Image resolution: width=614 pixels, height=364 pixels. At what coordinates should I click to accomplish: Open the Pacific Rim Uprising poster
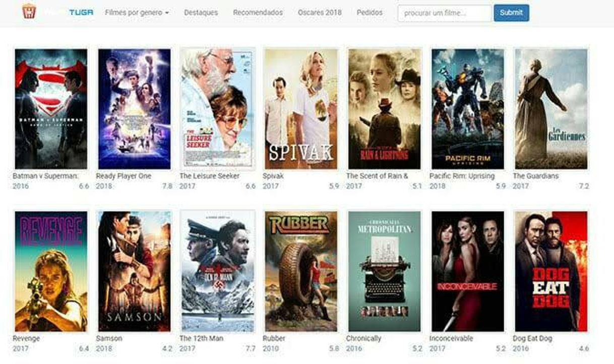click(x=468, y=109)
